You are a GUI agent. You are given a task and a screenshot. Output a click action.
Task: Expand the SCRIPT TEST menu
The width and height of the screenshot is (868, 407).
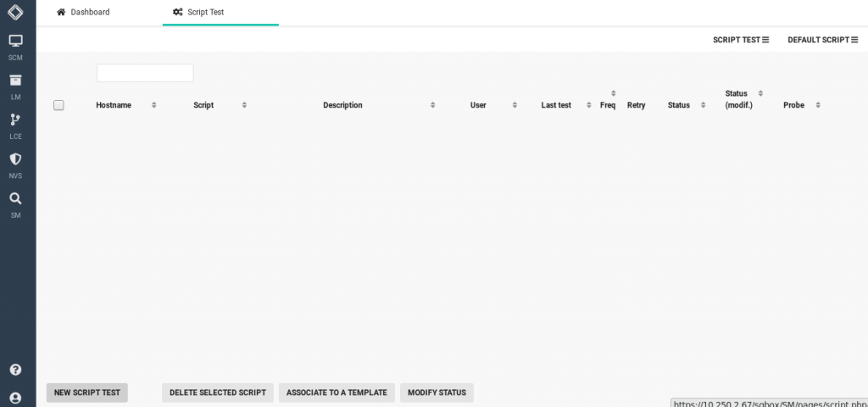(740, 40)
